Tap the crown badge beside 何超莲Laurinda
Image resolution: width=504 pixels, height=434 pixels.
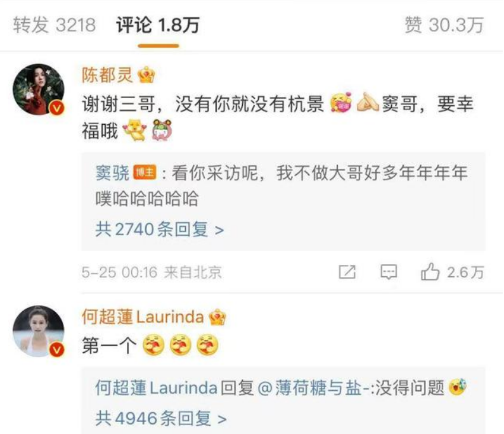(217, 317)
